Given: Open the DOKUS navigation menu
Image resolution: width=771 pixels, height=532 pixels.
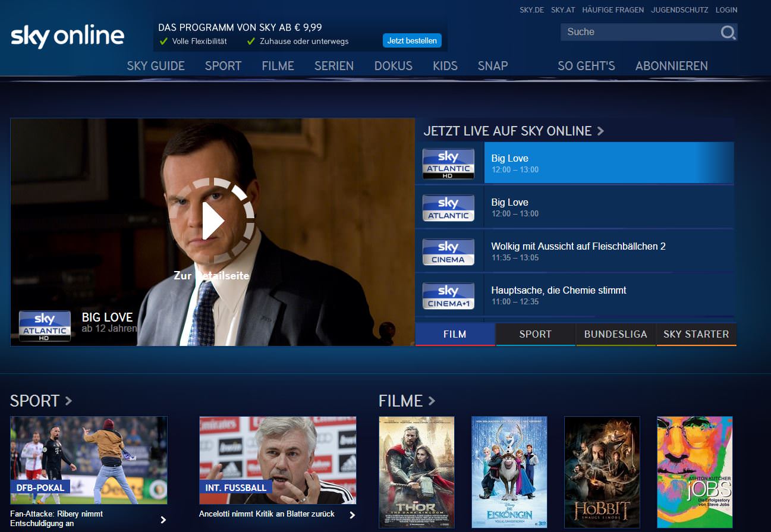Looking at the screenshot, I should (394, 66).
